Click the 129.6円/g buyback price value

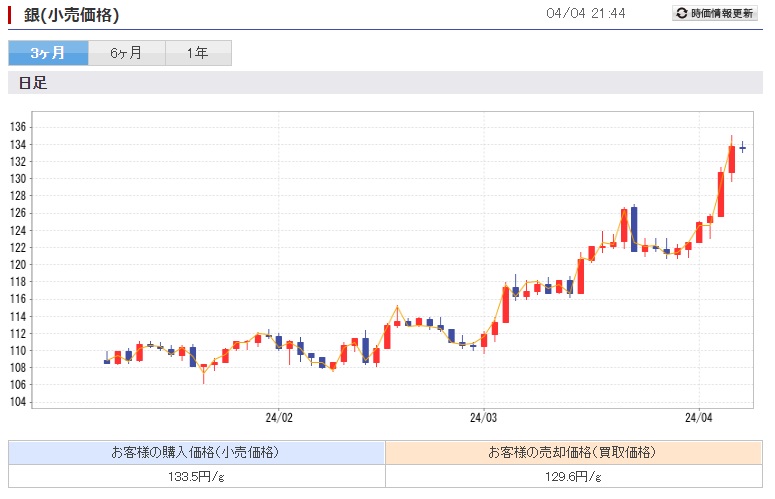pos(573,477)
